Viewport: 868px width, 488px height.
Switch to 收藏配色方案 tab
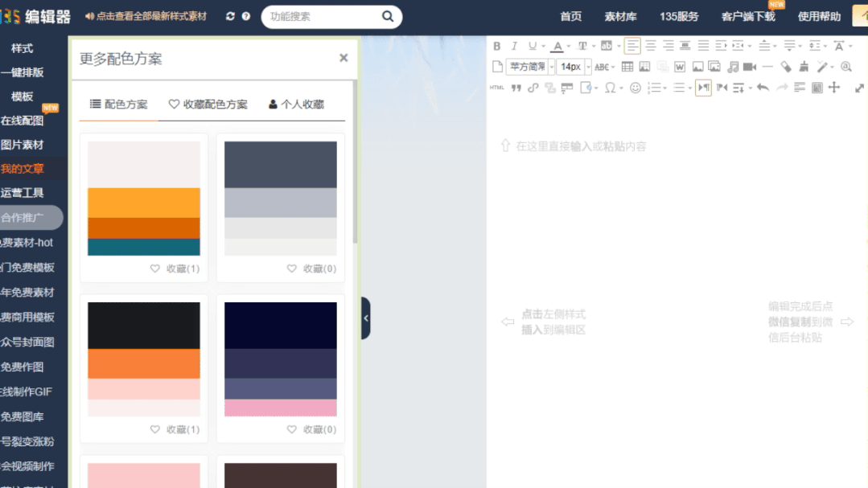click(208, 105)
